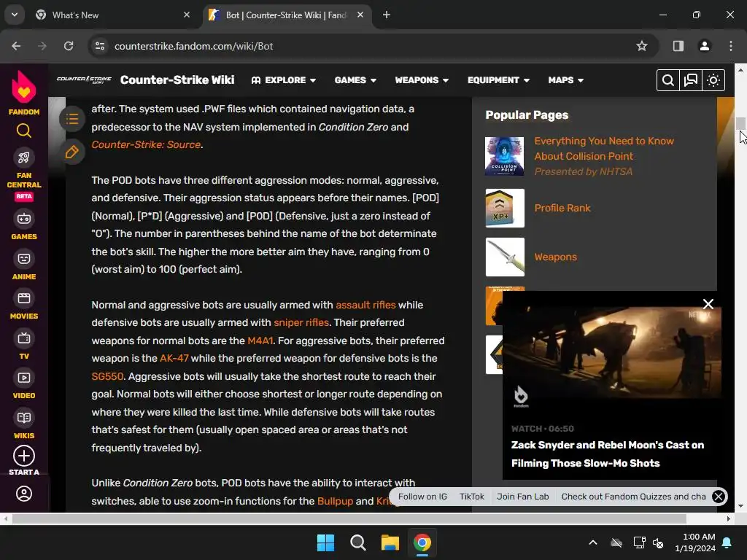Open Chrome profile avatar icon
Image resolution: width=747 pixels, height=560 pixels.
(x=704, y=46)
